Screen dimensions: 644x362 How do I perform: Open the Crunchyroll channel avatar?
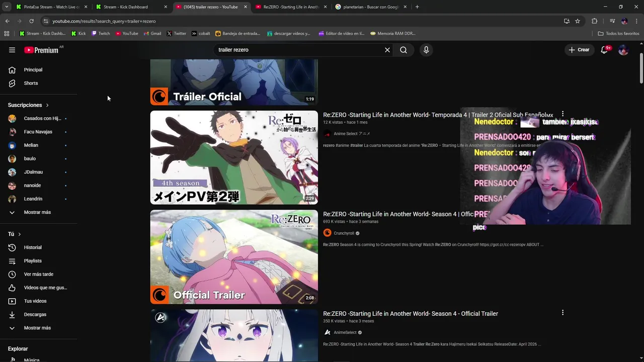point(327,233)
